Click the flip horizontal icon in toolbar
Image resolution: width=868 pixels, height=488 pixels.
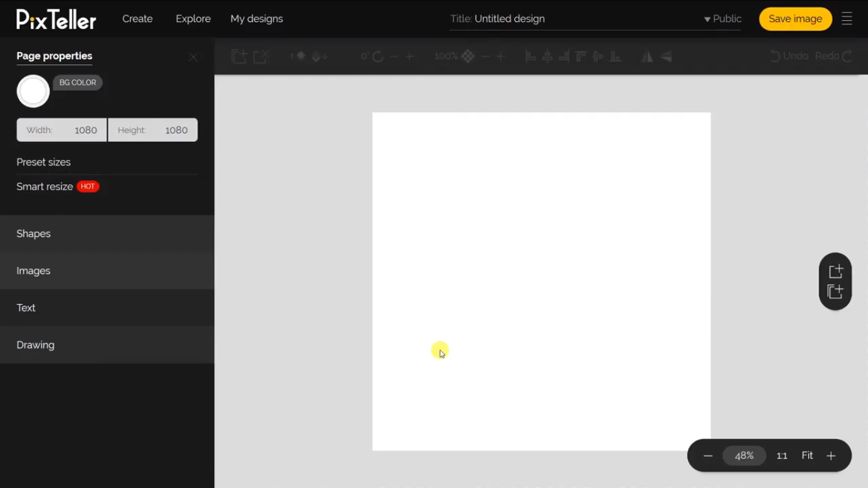coord(647,57)
